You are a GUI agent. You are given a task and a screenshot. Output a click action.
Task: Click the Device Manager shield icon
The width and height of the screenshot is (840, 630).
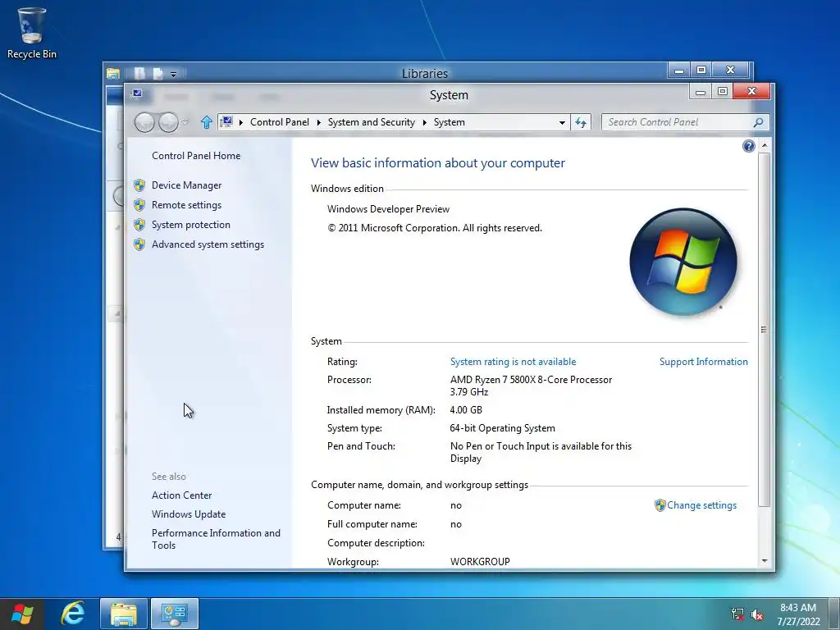coord(139,185)
